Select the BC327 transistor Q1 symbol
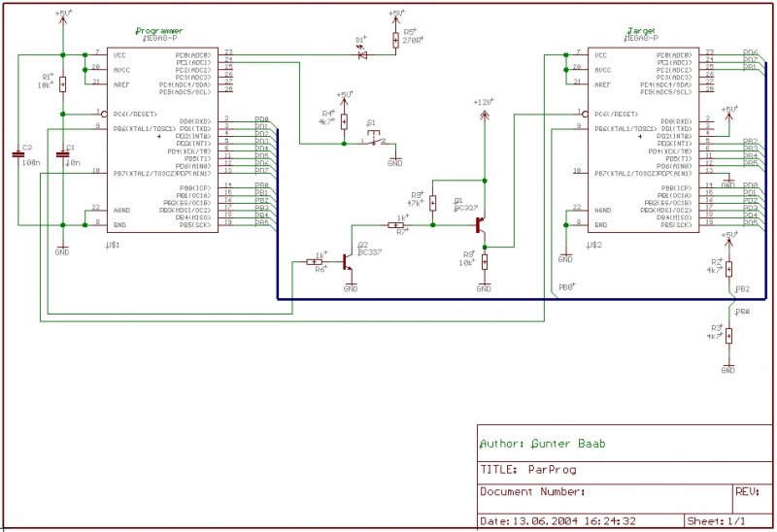The height and width of the screenshot is (532, 777). point(480,225)
